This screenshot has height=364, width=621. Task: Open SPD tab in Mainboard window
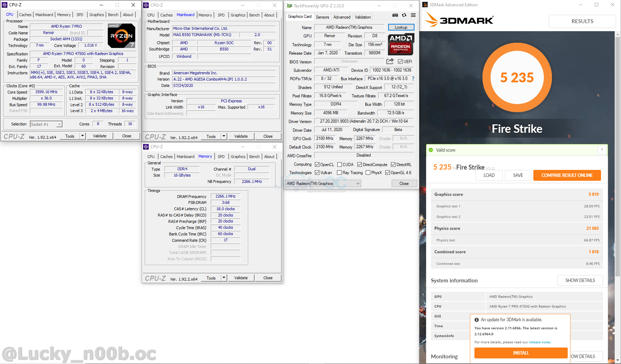(x=221, y=15)
